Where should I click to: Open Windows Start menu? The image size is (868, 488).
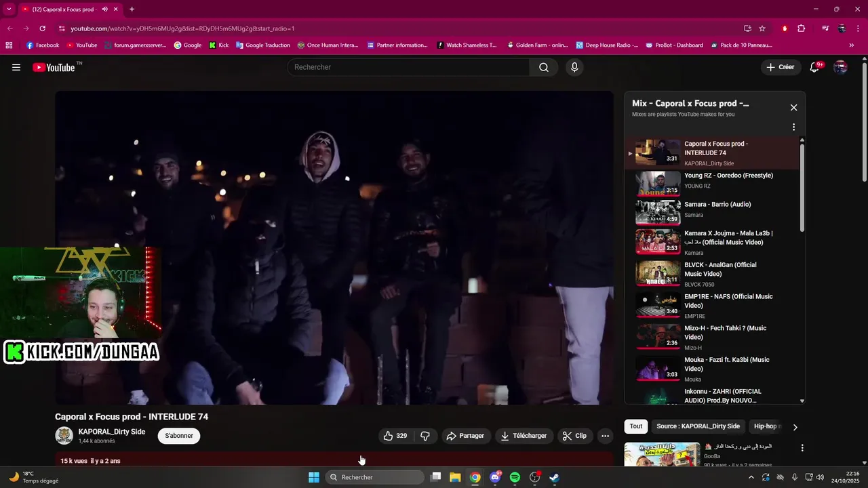tap(314, 477)
